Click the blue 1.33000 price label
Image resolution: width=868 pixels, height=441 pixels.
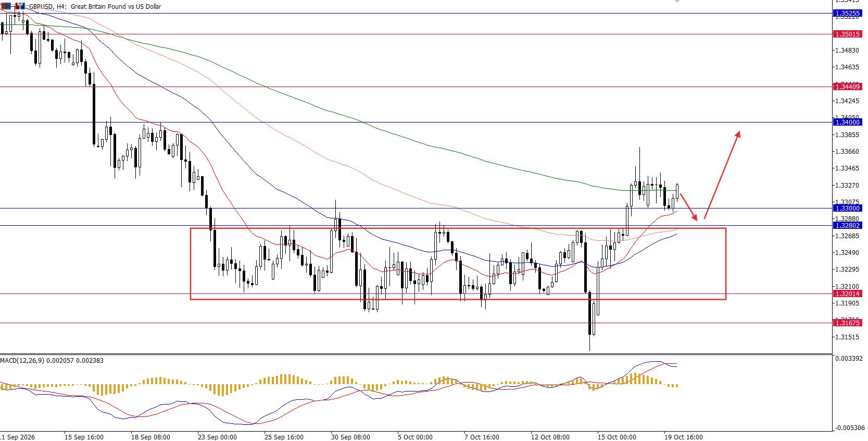(847, 208)
